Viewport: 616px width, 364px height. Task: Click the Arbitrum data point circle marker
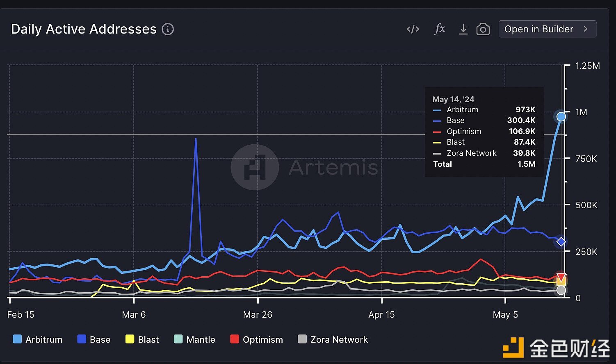coord(561,116)
